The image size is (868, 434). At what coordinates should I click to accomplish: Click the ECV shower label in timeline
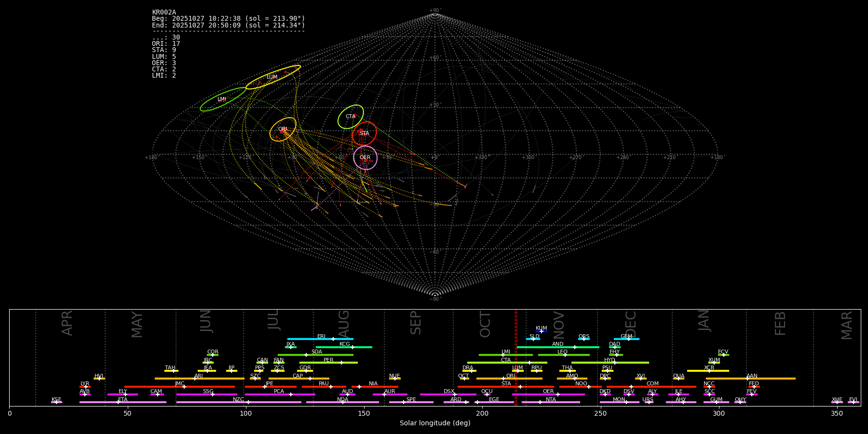point(723,352)
